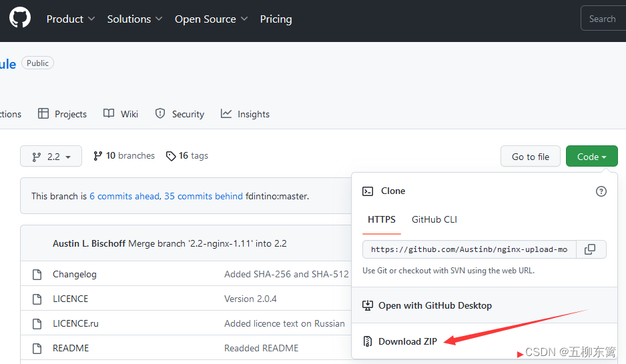Open the 6 commits ahead link
626x364 pixels.
coord(125,196)
